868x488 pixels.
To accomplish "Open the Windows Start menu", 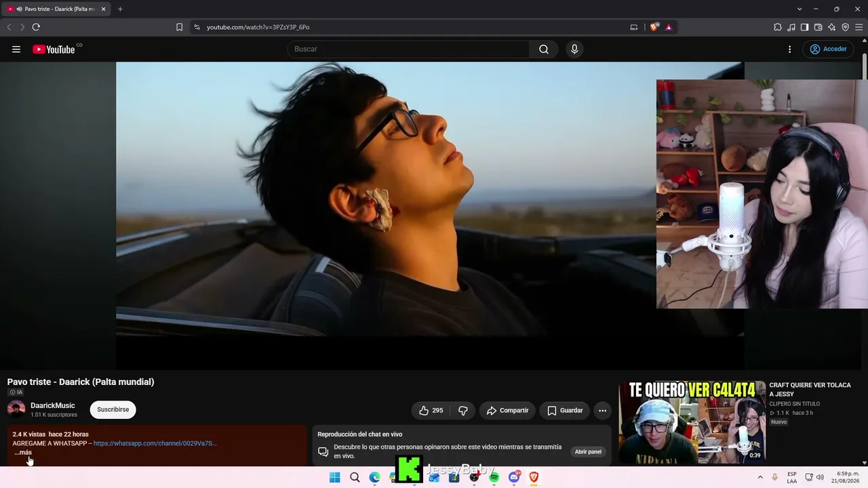I will [x=334, y=477].
